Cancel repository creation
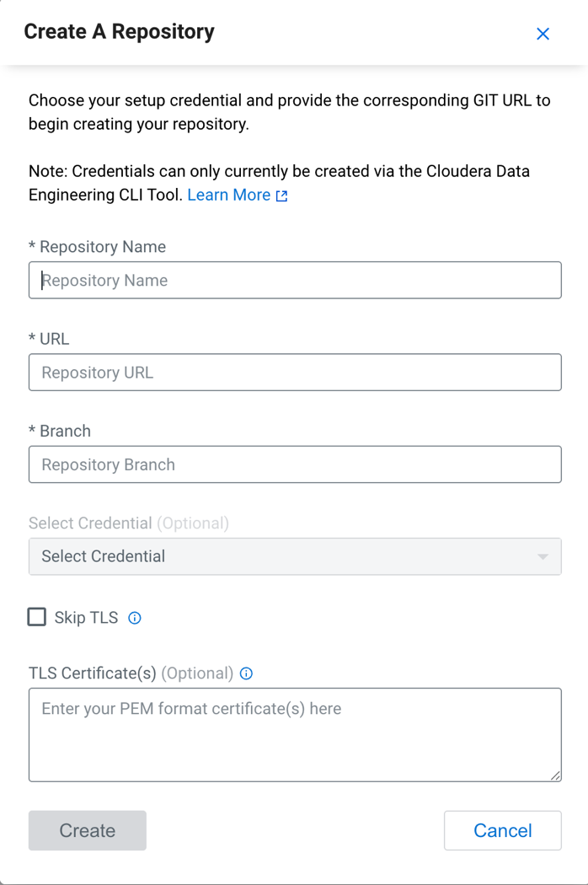 (x=502, y=830)
